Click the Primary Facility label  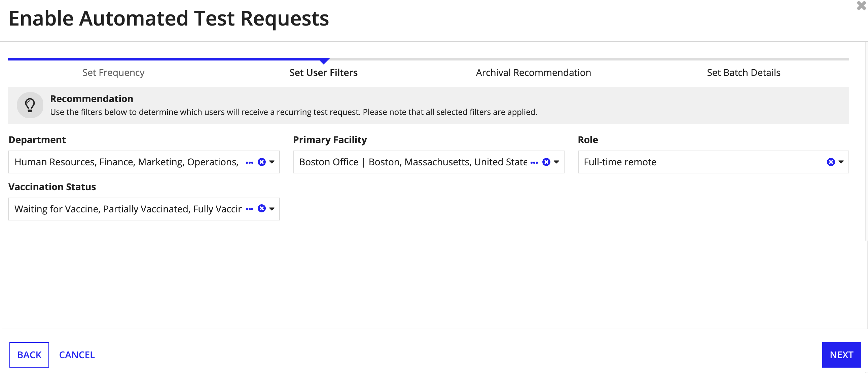[330, 140]
